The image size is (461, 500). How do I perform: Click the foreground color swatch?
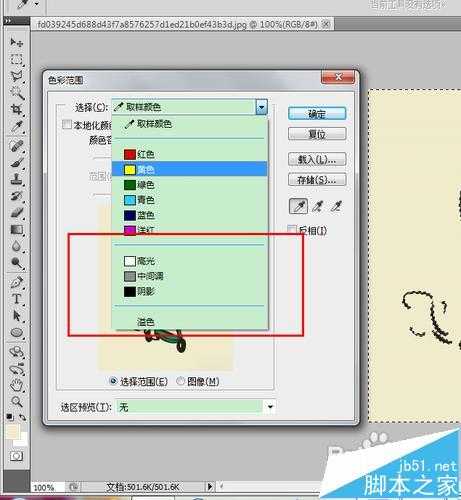pos(11,431)
